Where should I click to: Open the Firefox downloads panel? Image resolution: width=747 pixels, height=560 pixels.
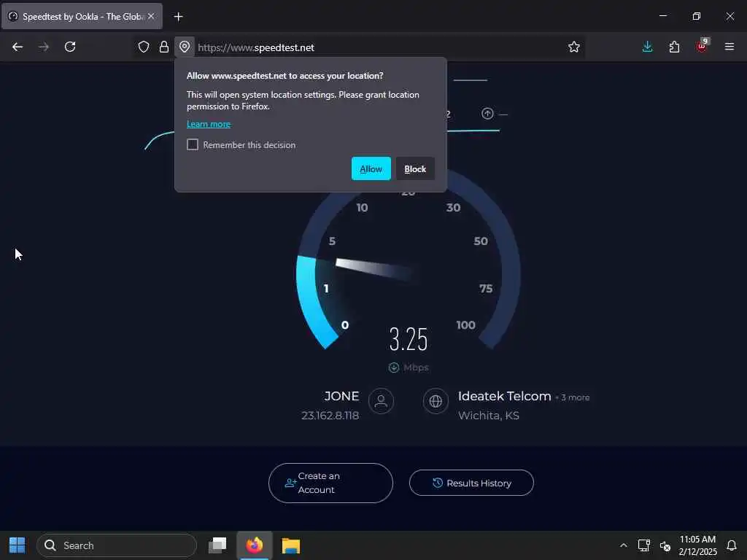pyautogui.click(x=647, y=47)
